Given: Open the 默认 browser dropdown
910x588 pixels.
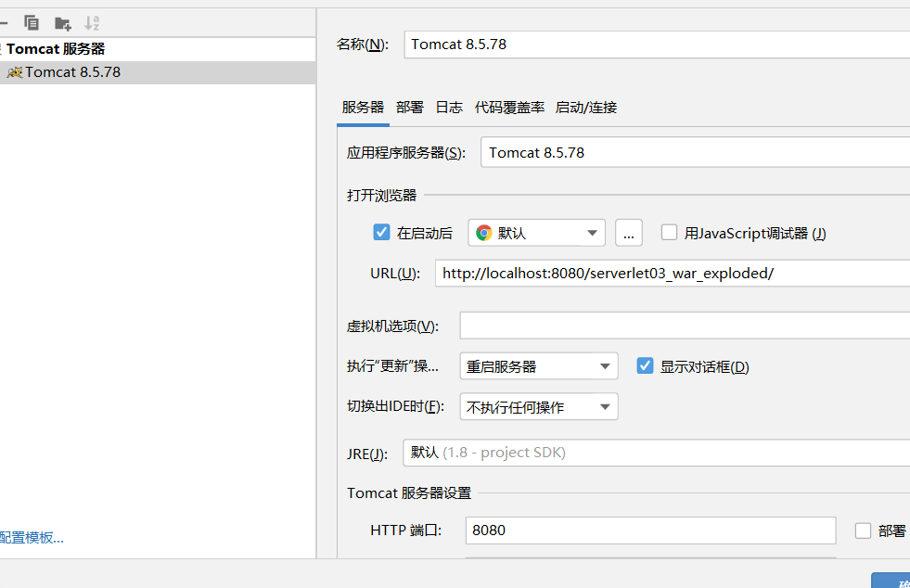Looking at the screenshot, I should pos(537,233).
